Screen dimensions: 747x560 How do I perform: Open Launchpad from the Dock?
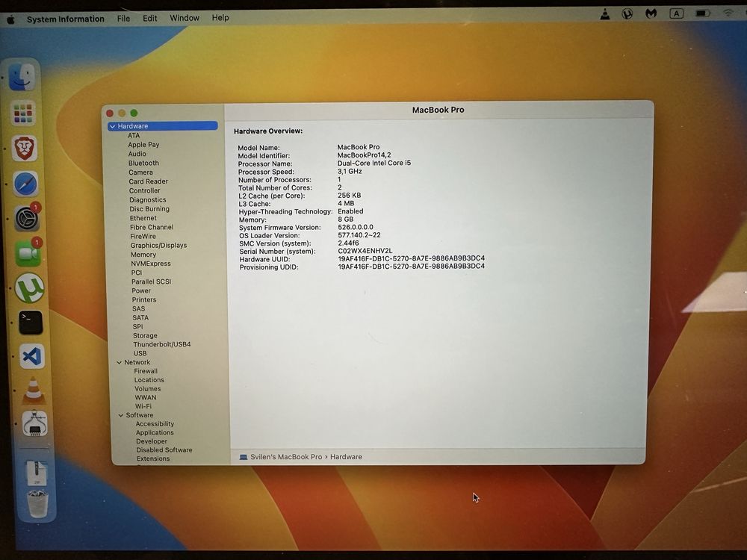point(23,113)
